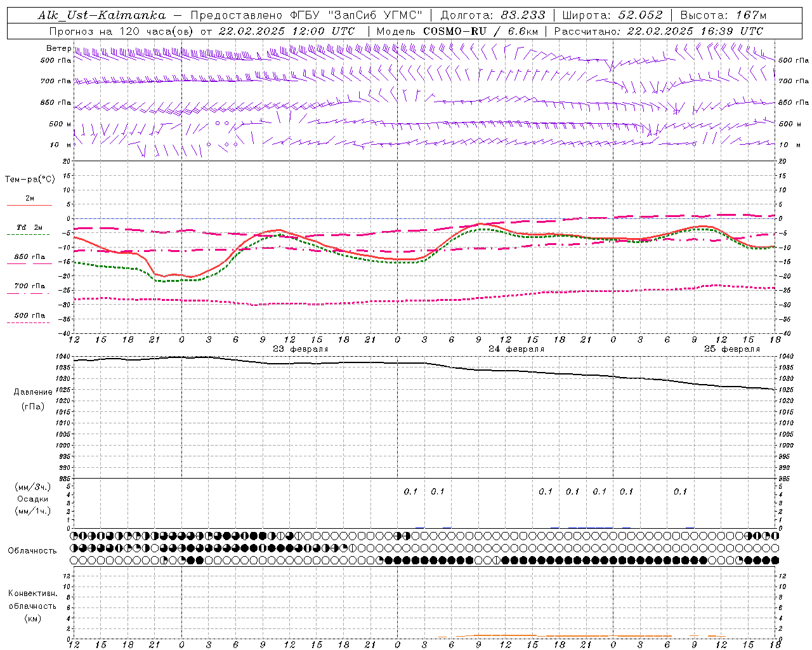
Task: Click the 23 февраля date label
Action: 301,349
